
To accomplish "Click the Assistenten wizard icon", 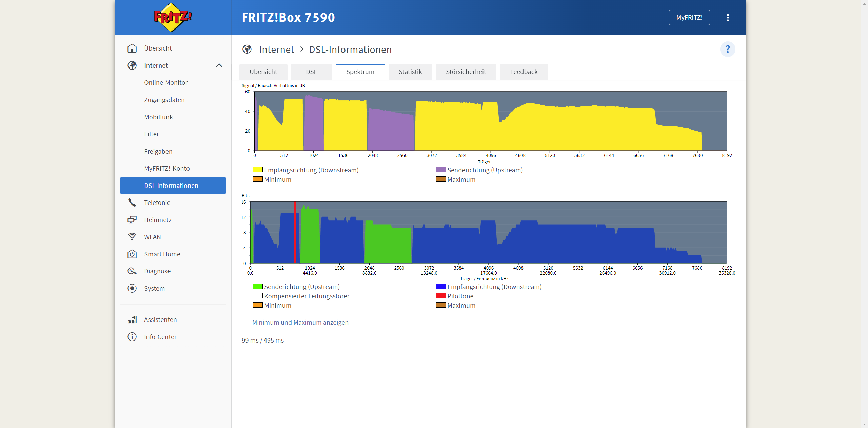I will 132,319.
